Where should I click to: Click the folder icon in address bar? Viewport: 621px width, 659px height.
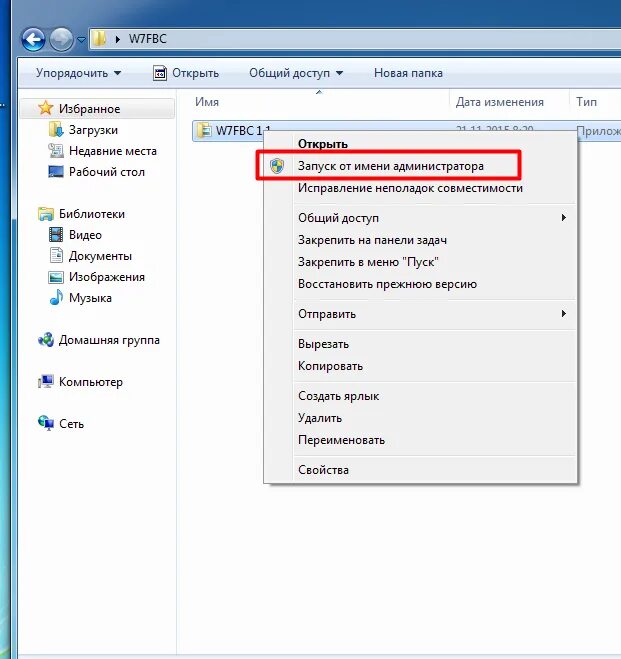tap(99, 39)
